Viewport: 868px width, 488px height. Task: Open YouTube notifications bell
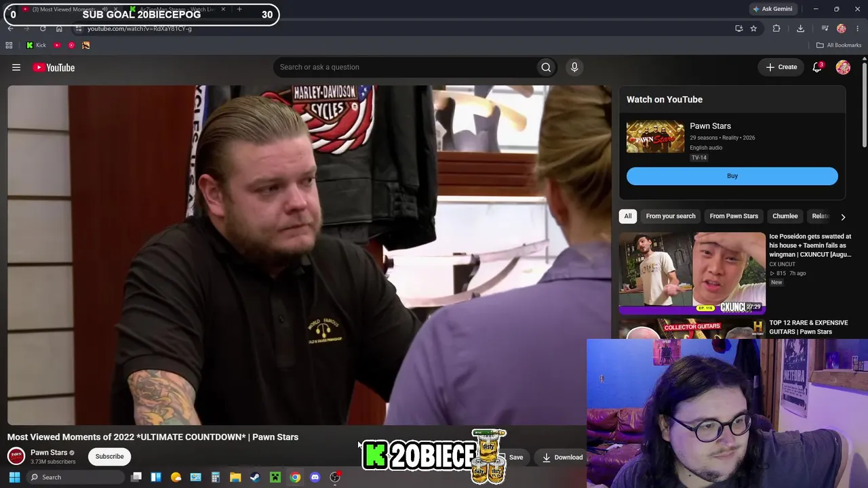[817, 67]
